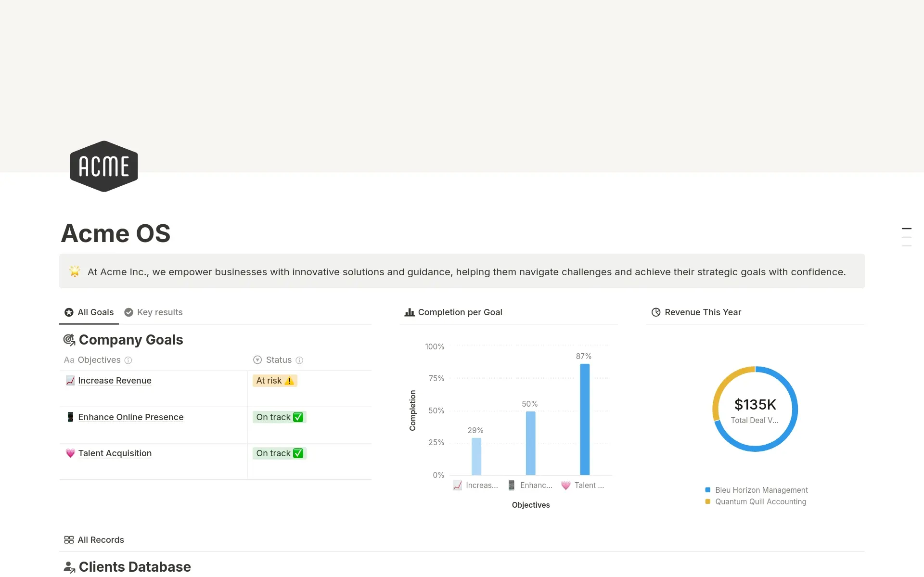Click the ACME logo page icon
Viewport: 924px width, 577px height.
click(x=104, y=167)
